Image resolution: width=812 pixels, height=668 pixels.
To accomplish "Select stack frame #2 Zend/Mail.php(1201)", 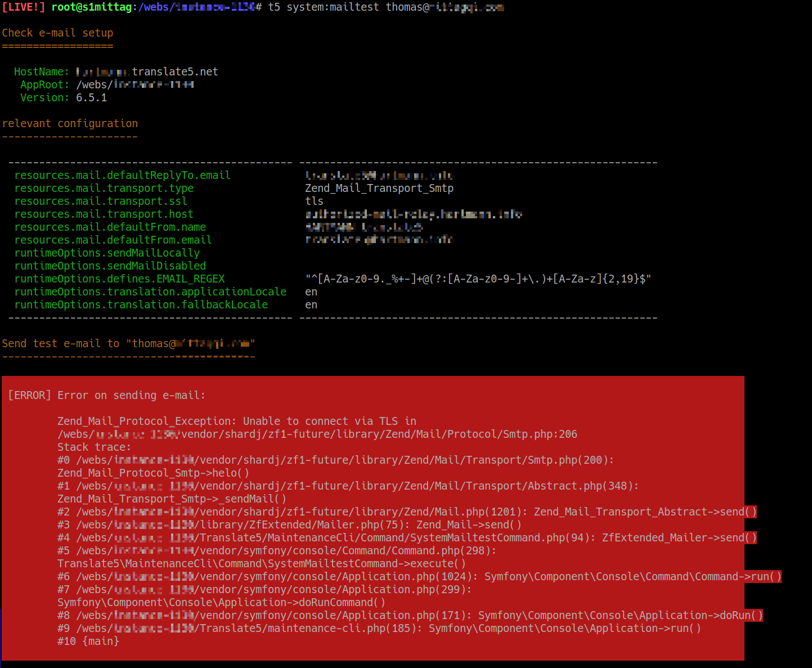I will click(x=407, y=512).
